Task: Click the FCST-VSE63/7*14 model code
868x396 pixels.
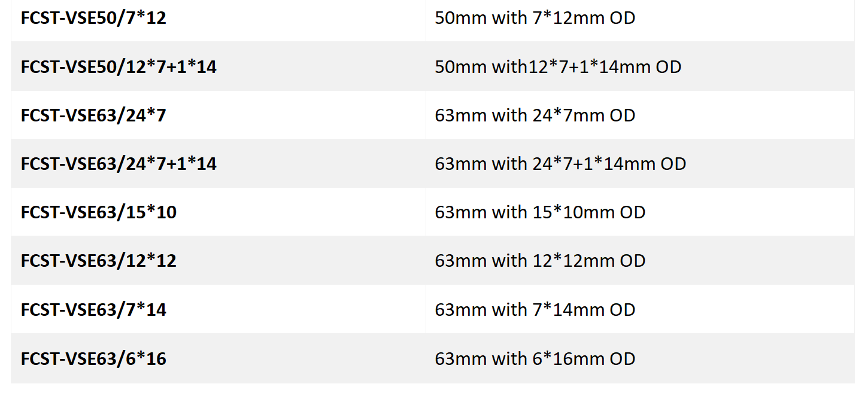Action: pos(93,310)
